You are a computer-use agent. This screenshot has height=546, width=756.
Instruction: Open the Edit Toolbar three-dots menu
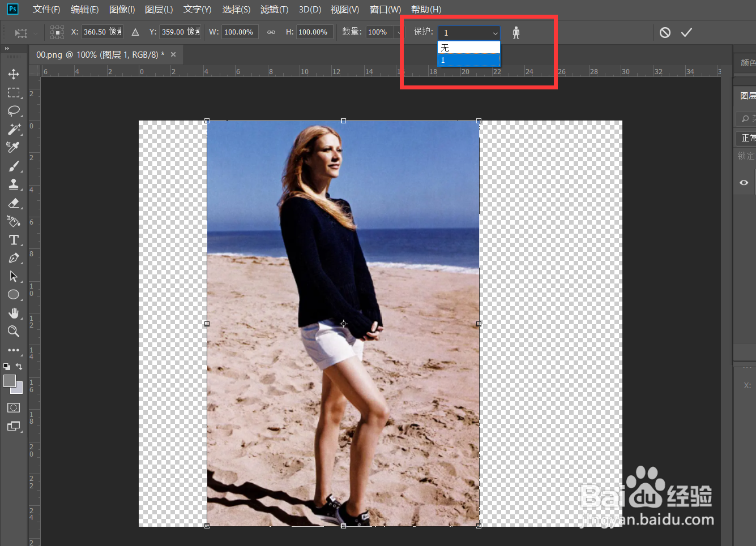(14, 350)
